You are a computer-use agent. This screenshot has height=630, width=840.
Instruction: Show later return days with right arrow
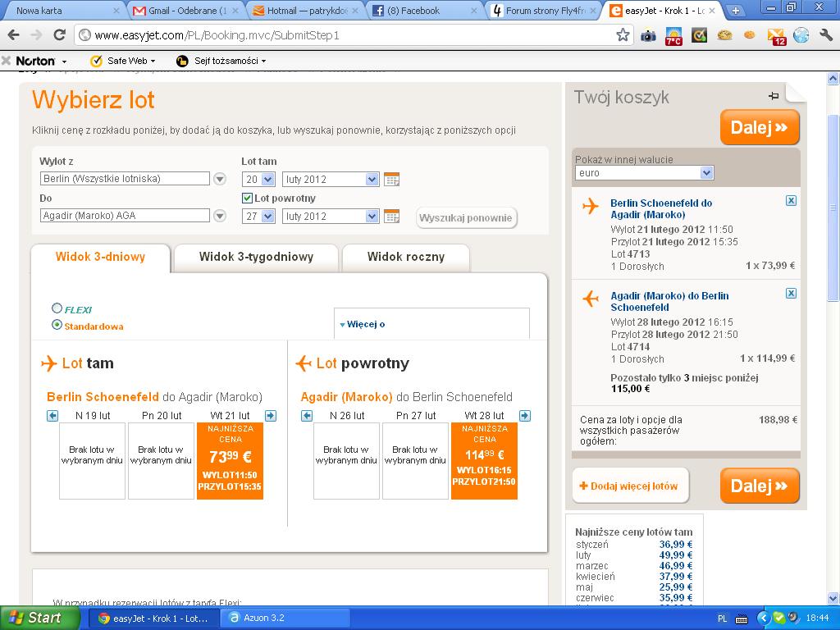click(525, 416)
